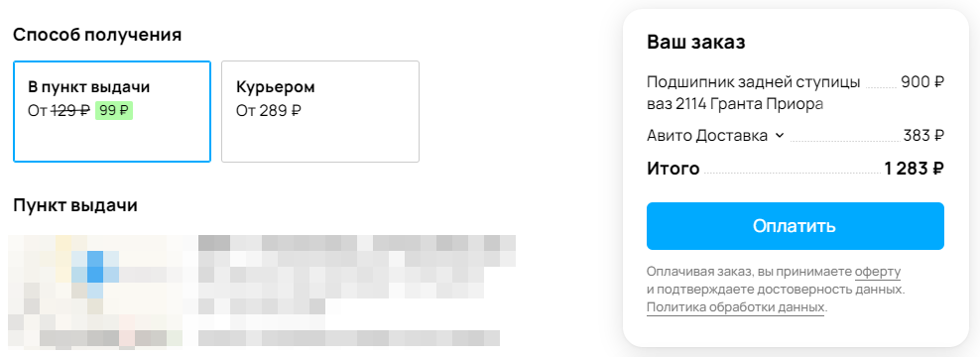
Task: Click the "Авито Доставка" label text
Action: (x=707, y=136)
